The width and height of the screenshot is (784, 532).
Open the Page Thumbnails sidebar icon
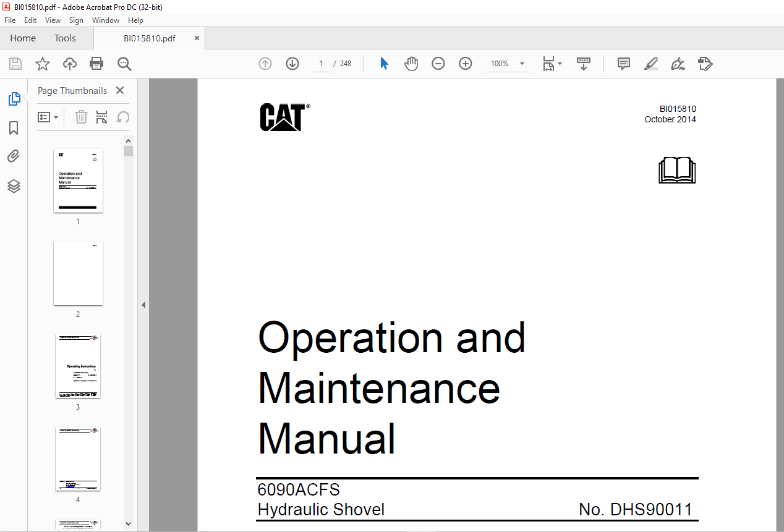14,98
